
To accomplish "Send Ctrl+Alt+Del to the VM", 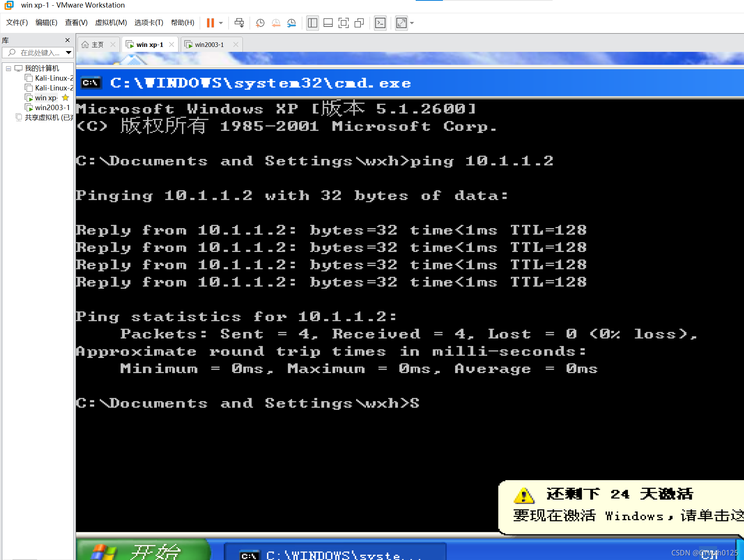I will pos(239,23).
